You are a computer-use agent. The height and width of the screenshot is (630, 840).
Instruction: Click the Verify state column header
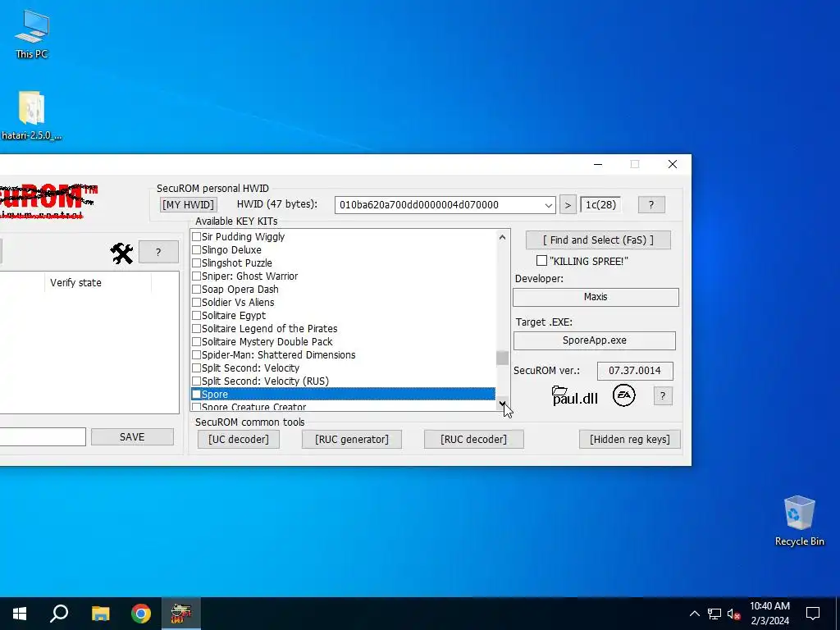coord(98,283)
